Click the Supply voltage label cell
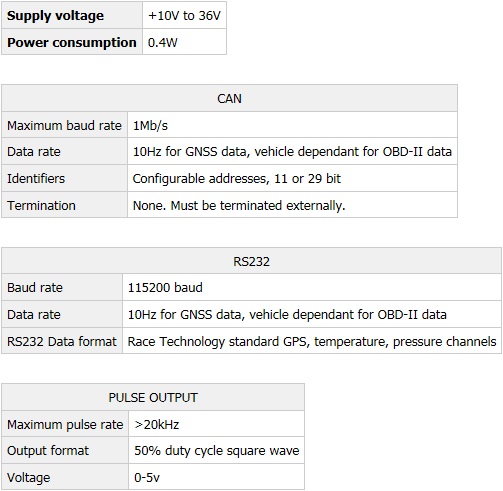The image size is (503, 491). click(72, 15)
